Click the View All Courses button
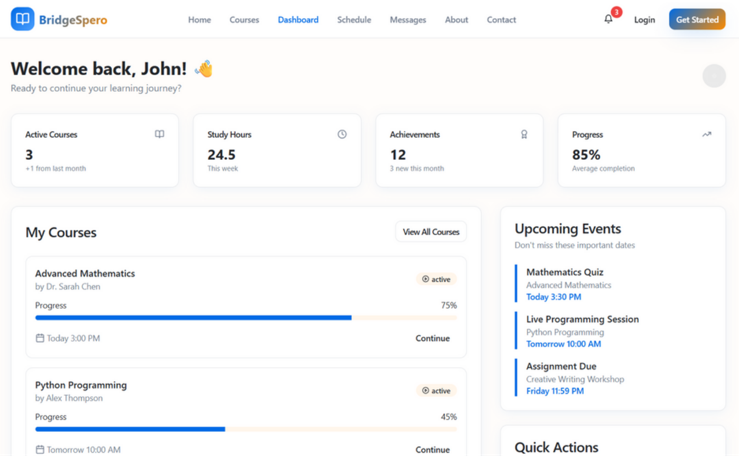 pyautogui.click(x=431, y=232)
